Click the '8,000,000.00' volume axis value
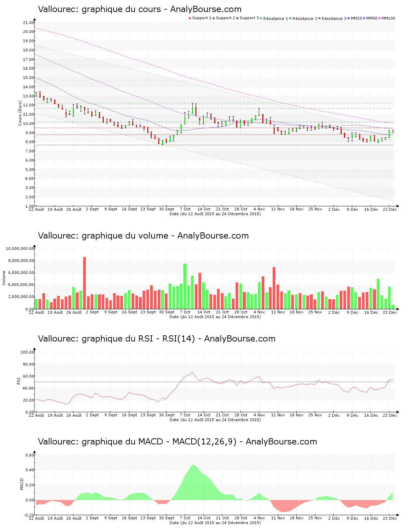The width and height of the screenshot is (412, 532). point(21,261)
